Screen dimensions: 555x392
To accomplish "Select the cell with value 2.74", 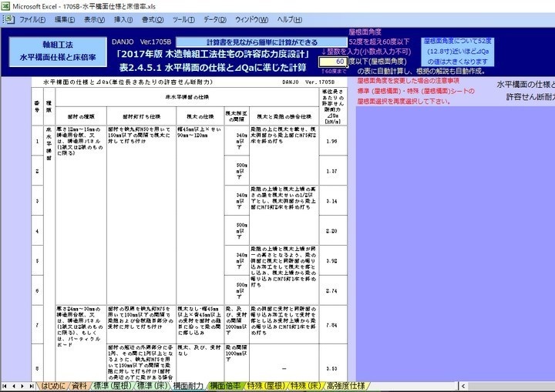I will coord(333,291).
